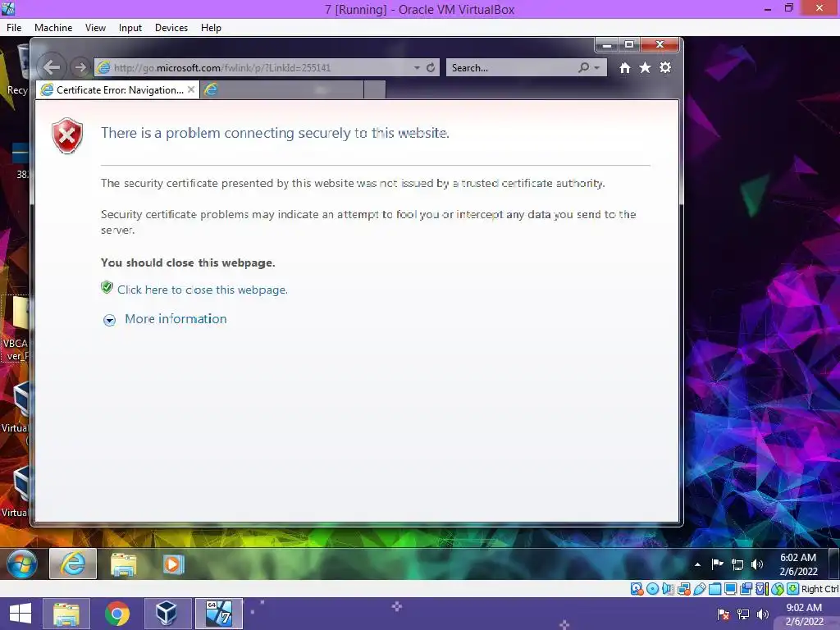Click the red shield error icon
840x630 pixels.
click(x=67, y=135)
